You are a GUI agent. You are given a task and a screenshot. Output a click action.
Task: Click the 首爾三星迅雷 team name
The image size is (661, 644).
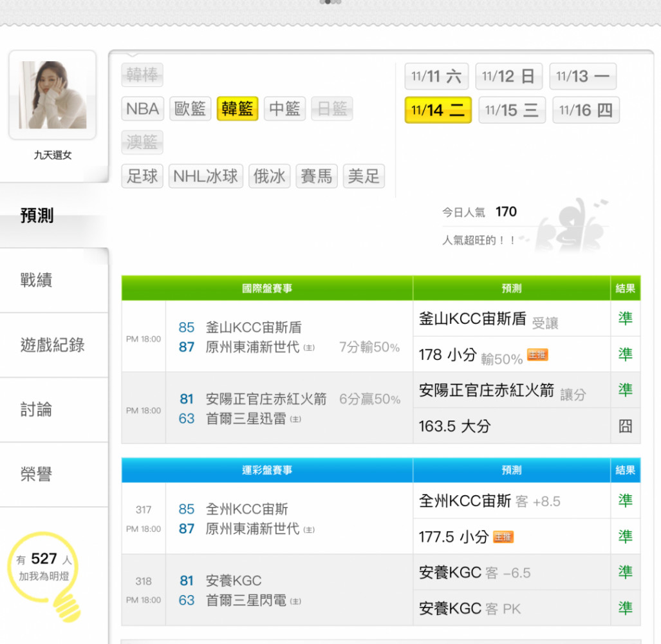[247, 419]
